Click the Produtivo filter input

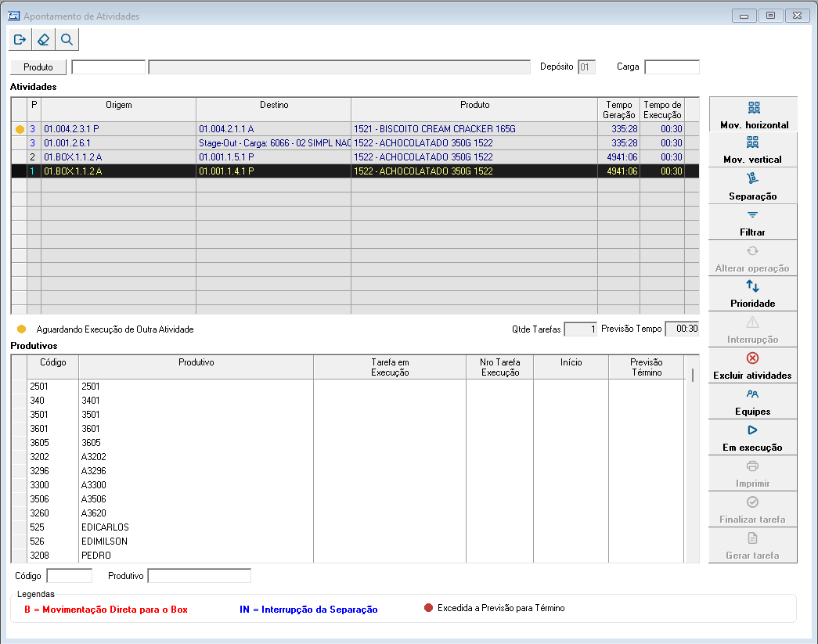pos(200,576)
